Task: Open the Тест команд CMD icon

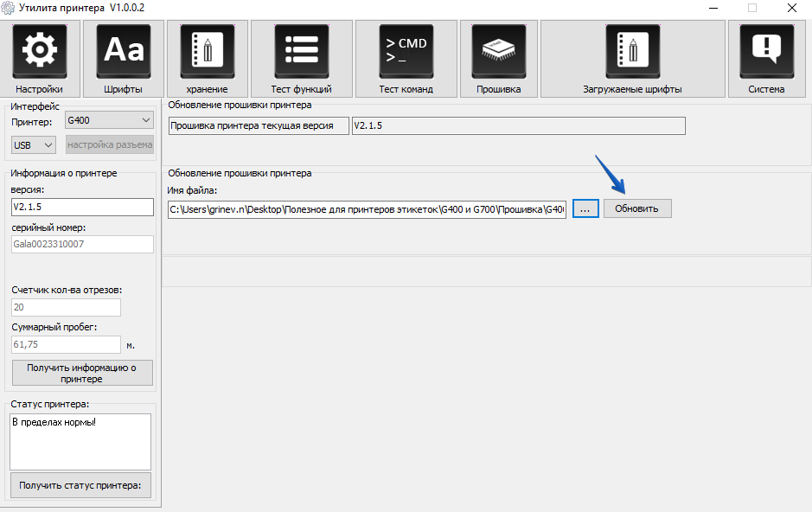Action: pos(406,52)
